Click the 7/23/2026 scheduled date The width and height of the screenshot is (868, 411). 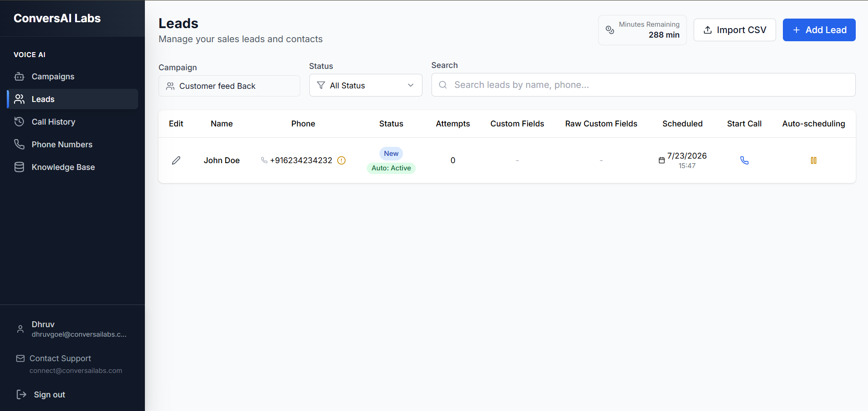pos(687,156)
